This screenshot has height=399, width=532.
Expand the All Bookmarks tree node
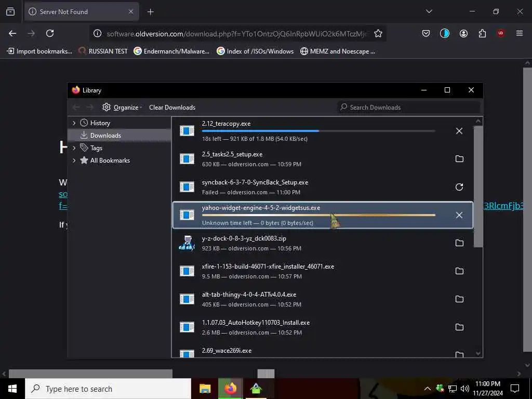point(74,161)
